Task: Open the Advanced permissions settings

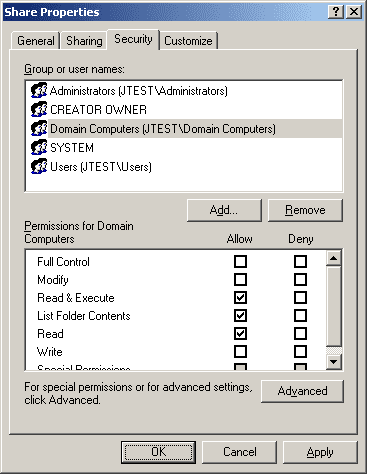Action: coord(302,391)
